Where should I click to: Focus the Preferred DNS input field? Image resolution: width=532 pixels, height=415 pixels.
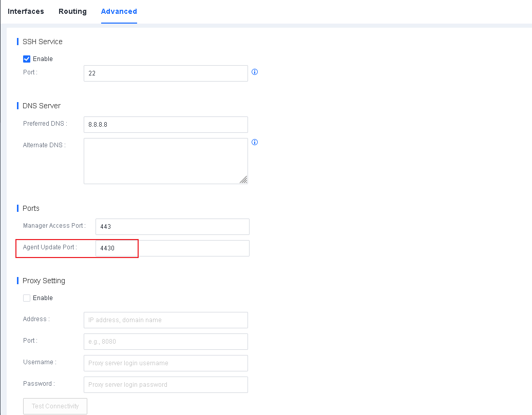[x=165, y=125]
